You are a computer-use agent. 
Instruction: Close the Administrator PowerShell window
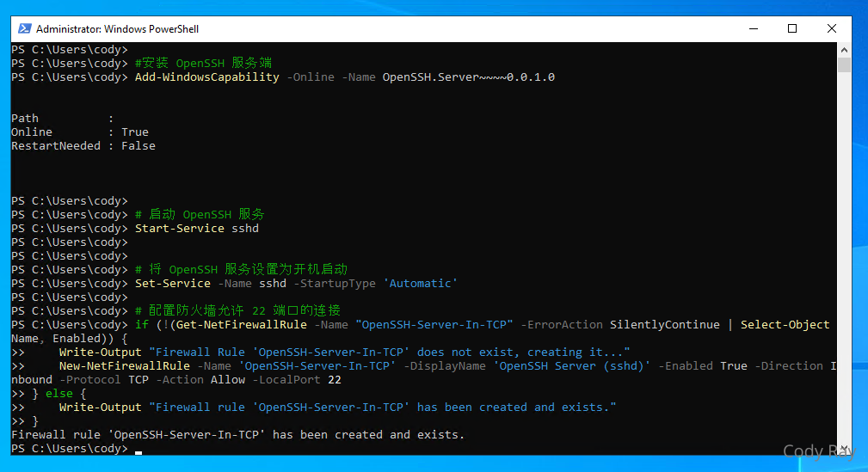tap(832, 28)
